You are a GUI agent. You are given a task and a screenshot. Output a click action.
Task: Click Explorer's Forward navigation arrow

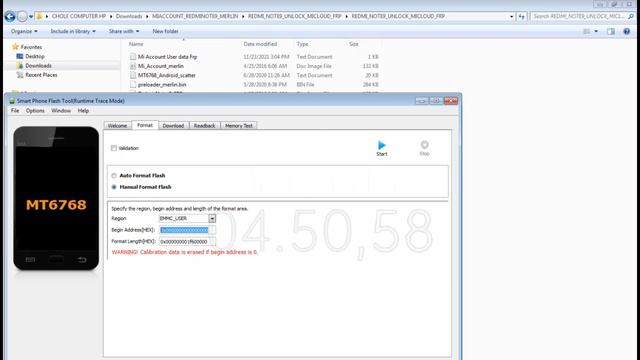pyautogui.click(x=22, y=16)
